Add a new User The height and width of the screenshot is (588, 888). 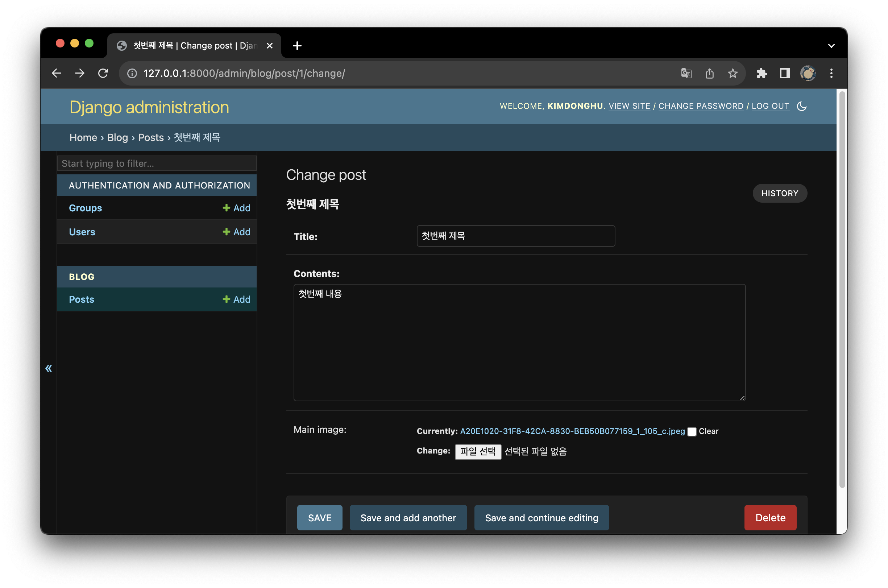coord(237,232)
